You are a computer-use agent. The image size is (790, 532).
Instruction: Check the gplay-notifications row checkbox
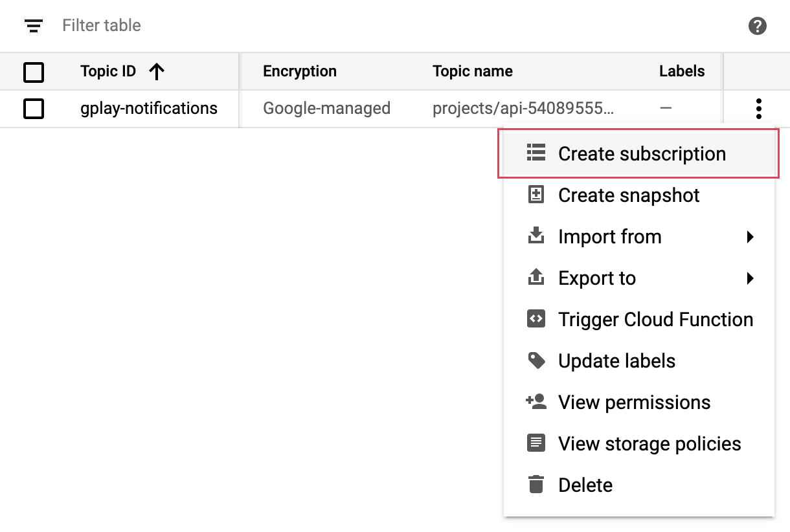(34, 109)
